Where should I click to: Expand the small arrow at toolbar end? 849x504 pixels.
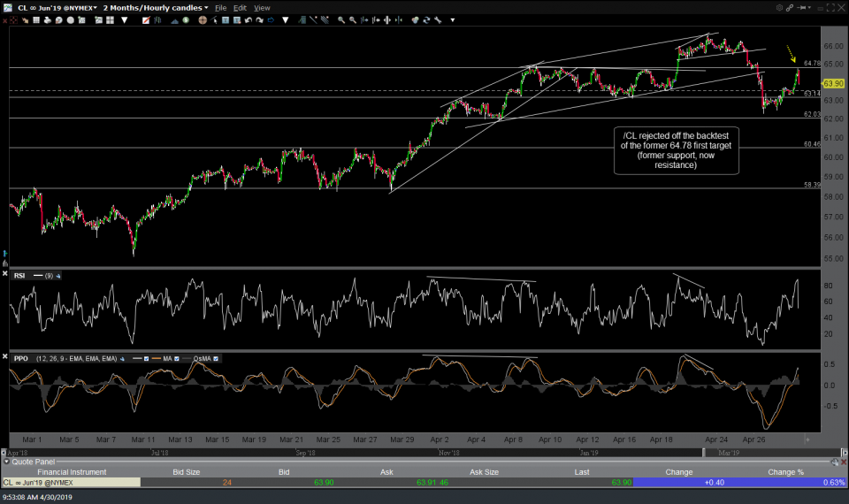click(453, 20)
